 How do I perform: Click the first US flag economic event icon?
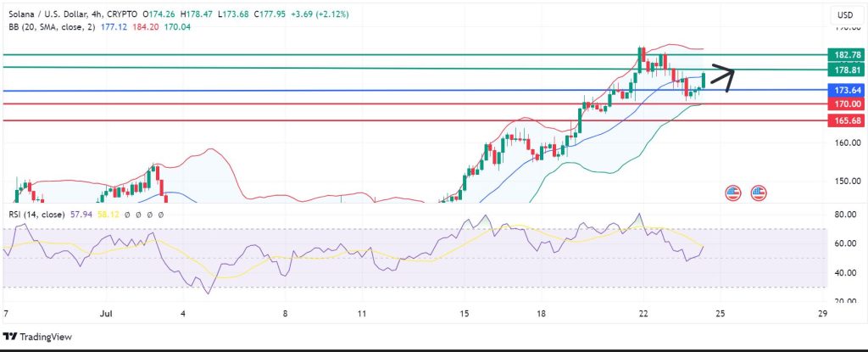[x=733, y=193]
